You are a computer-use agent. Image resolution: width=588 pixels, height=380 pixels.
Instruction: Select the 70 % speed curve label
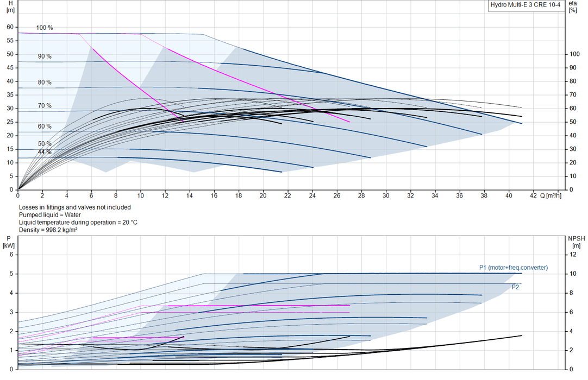(44, 106)
